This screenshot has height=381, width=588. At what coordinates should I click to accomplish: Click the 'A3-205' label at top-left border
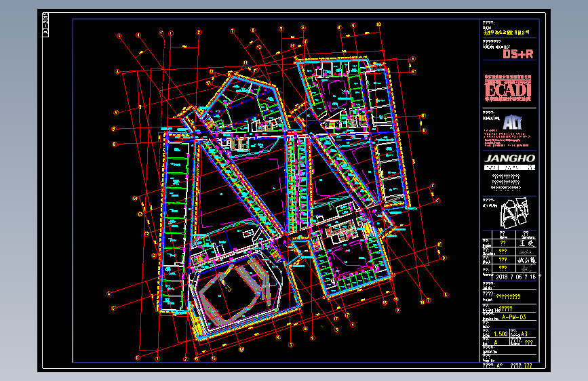coord(45,24)
